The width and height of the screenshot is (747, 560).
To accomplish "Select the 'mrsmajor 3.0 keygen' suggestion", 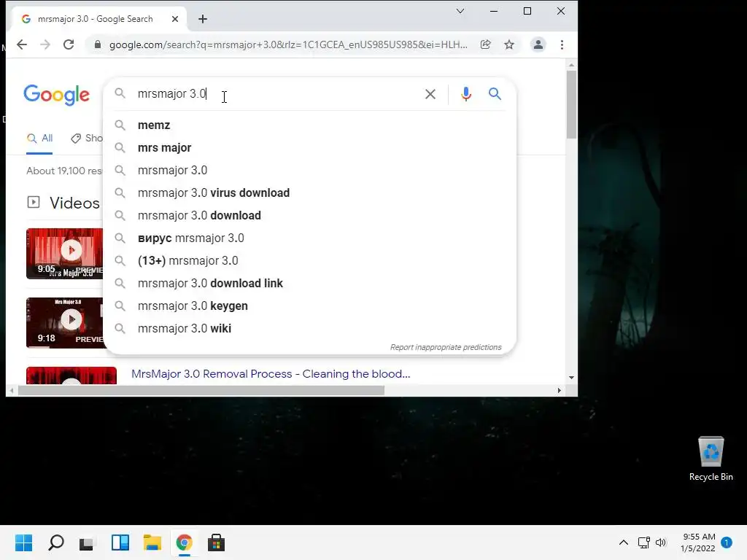I will [309, 306].
